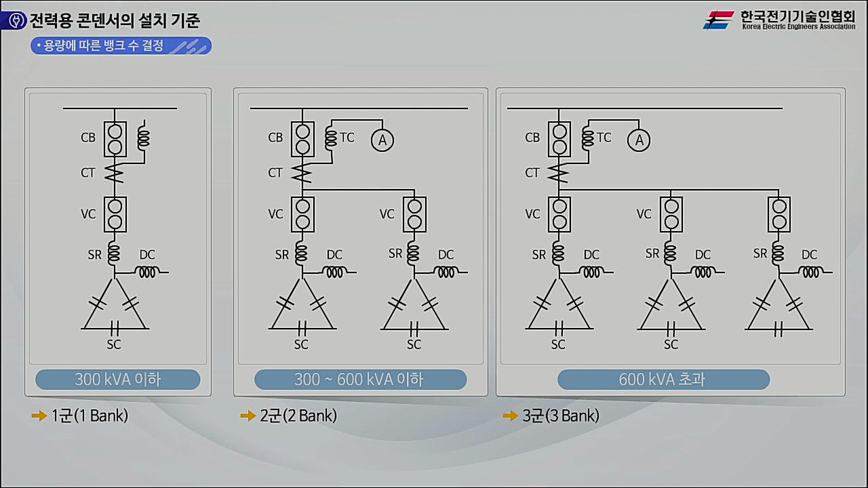This screenshot has width=868, height=488.
Task: Select the CB breaker symbol in the 1 Bank diagram
Action: point(115,138)
